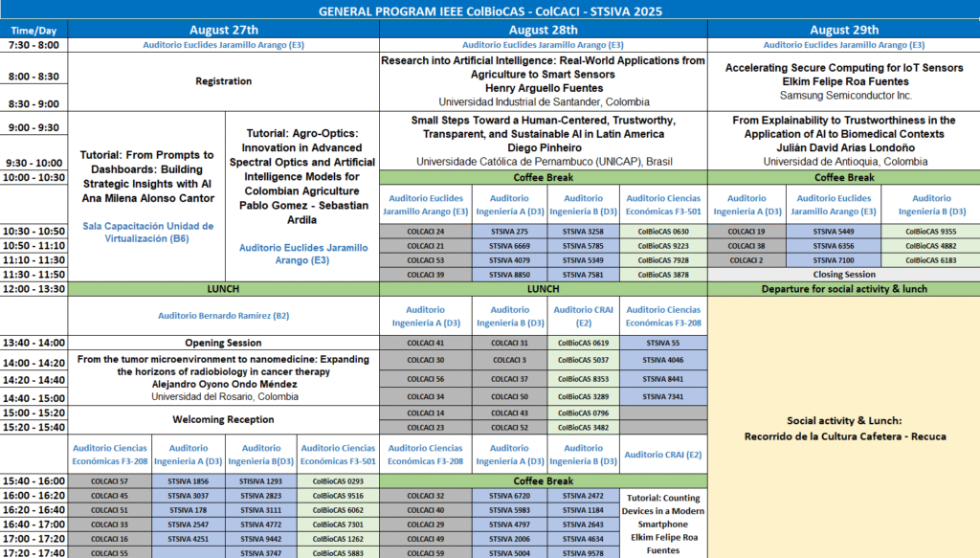Click Auditorio Bernardo Ramírez (B2) room label
The width and height of the screenshot is (980, 558).
224,316
